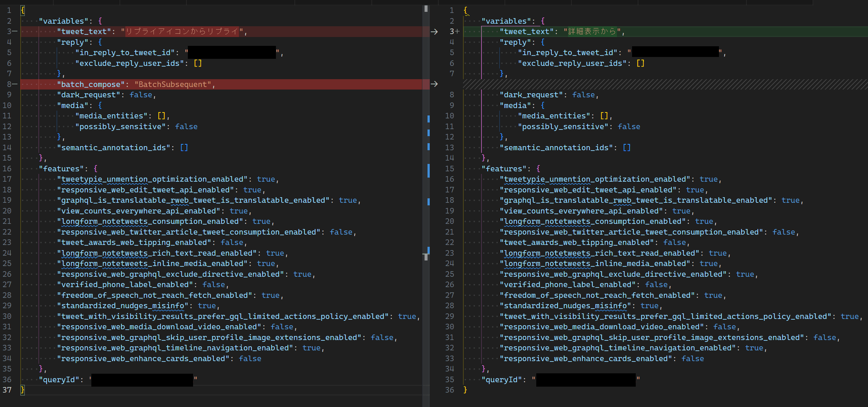Screen dimensions: 868x407
Task: Revert the batch_compose deletion with the arrow
Action: [x=434, y=84]
